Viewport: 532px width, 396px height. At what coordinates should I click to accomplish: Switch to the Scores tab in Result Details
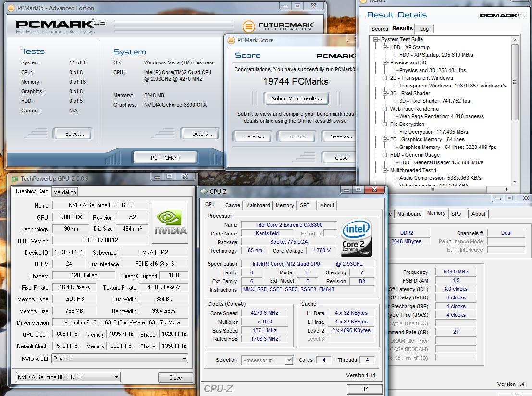(x=380, y=29)
